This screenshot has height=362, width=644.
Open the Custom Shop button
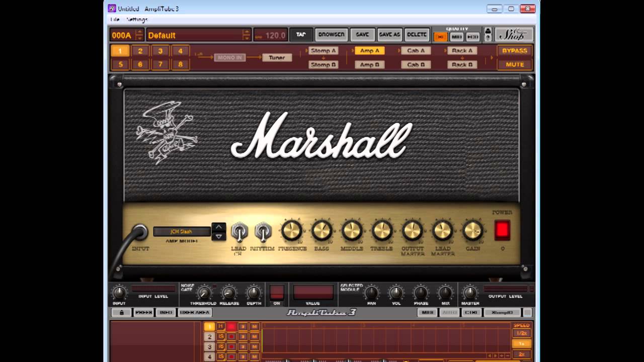point(514,35)
